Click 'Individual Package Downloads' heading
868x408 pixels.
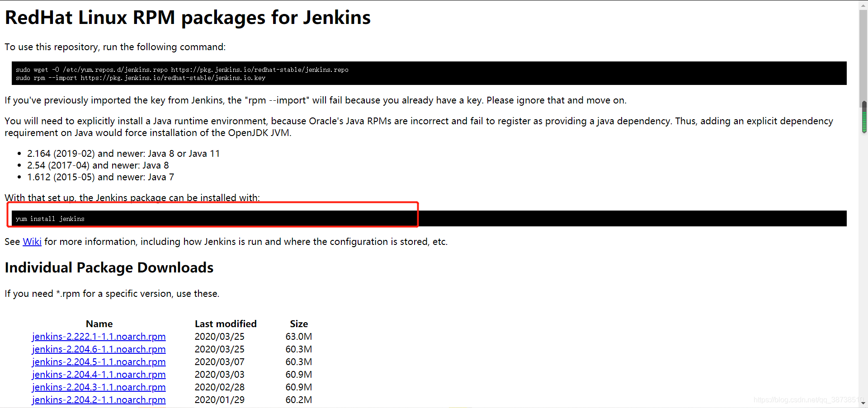tap(109, 267)
